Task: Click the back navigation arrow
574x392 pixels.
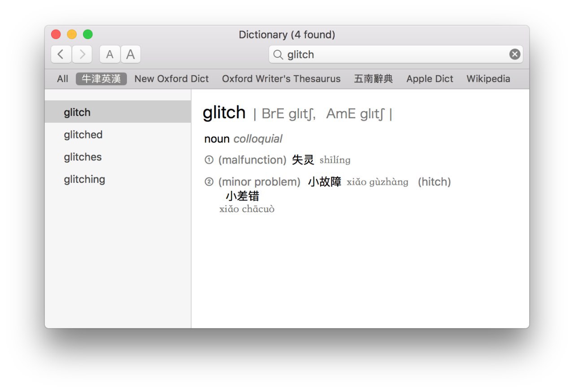Action: click(x=61, y=55)
